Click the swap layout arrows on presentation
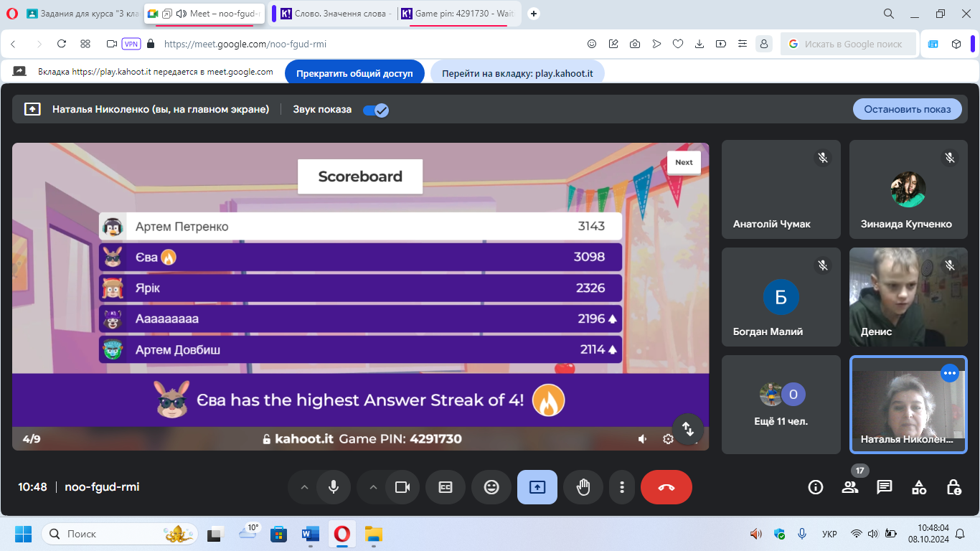Screen dimensions: 980x551 coord(688,429)
